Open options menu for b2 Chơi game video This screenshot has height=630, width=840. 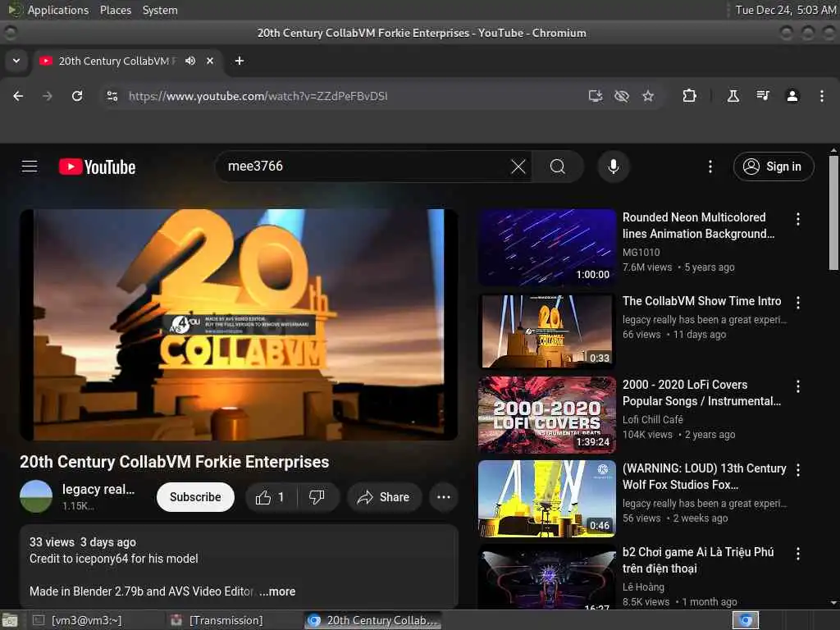tap(798, 554)
